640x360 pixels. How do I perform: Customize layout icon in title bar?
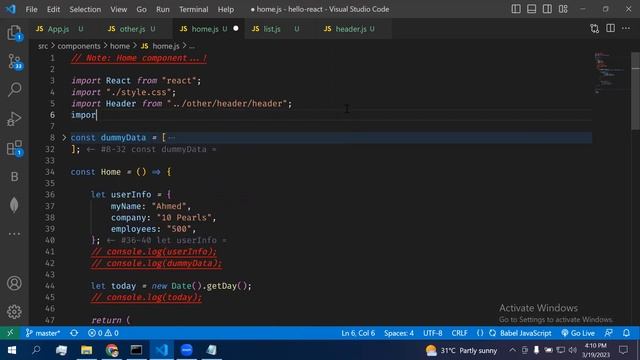coord(563,9)
